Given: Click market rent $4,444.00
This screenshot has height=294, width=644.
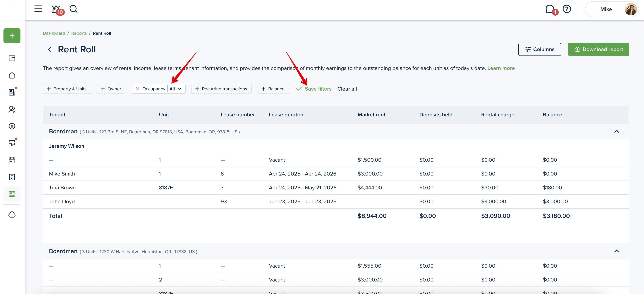Looking at the screenshot, I should pyautogui.click(x=369, y=188).
